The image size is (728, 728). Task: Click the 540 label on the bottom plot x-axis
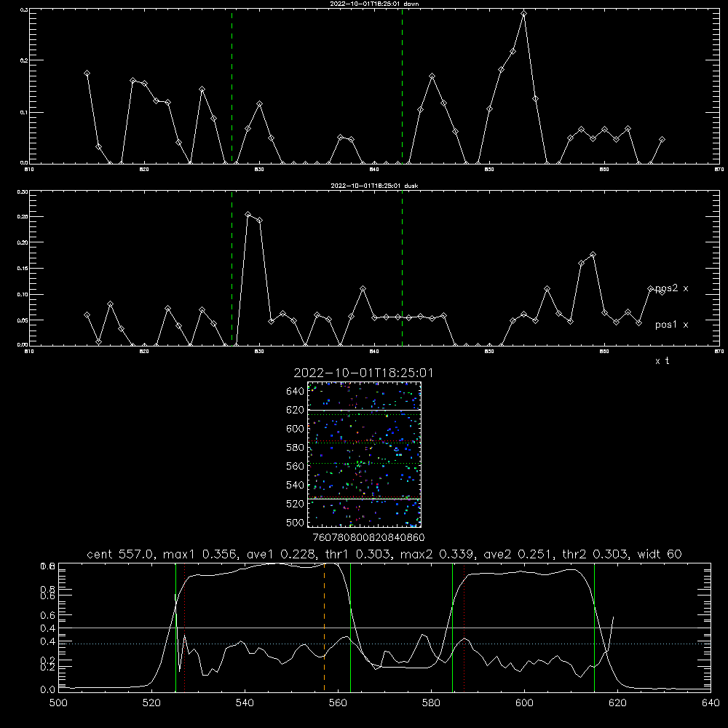(x=245, y=703)
